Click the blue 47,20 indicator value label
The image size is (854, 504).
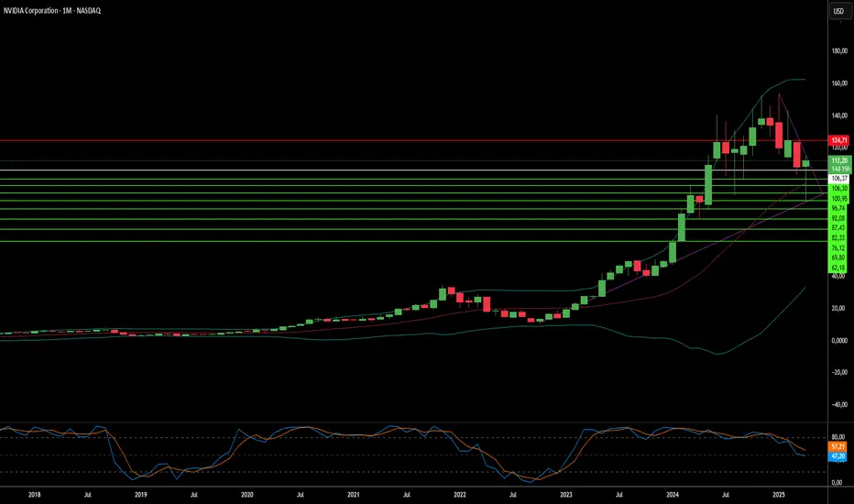click(x=838, y=456)
